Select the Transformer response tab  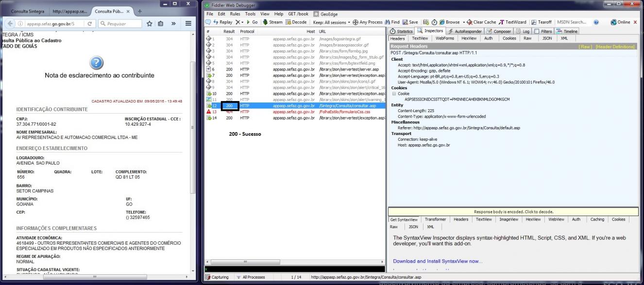(x=435, y=219)
